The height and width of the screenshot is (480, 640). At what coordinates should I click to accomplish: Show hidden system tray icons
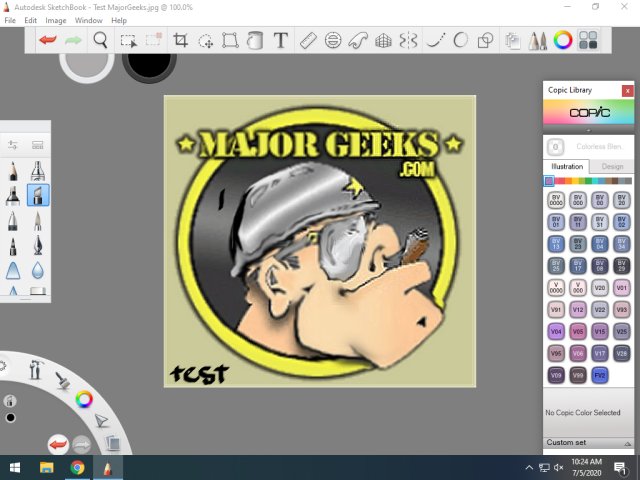[529, 468]
